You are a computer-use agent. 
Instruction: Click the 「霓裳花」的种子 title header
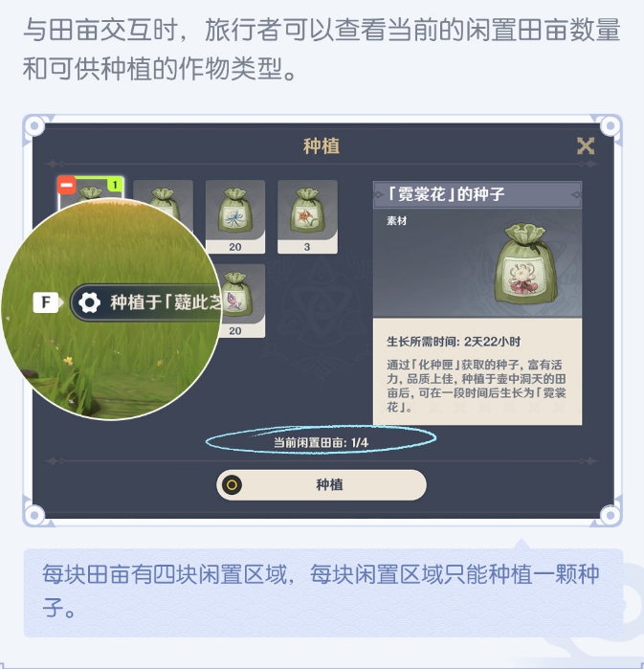[477, 194]
